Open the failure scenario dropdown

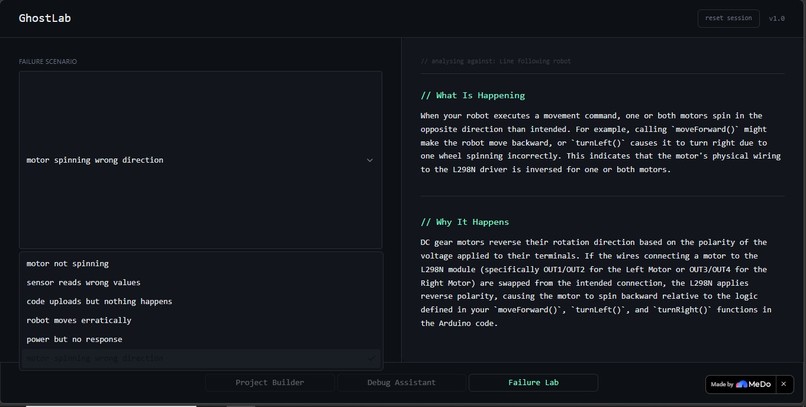point(200,160)
